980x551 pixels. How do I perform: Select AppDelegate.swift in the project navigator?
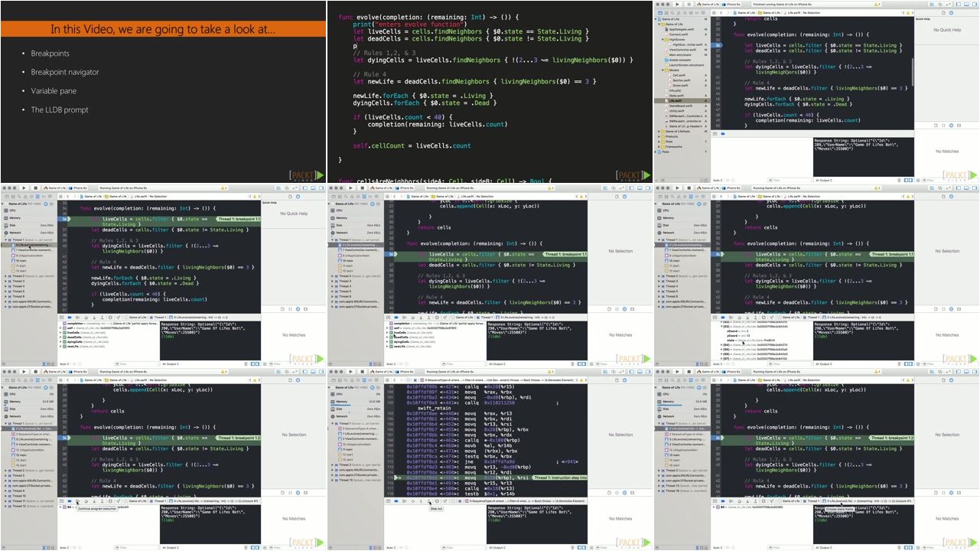click(682, 29)
